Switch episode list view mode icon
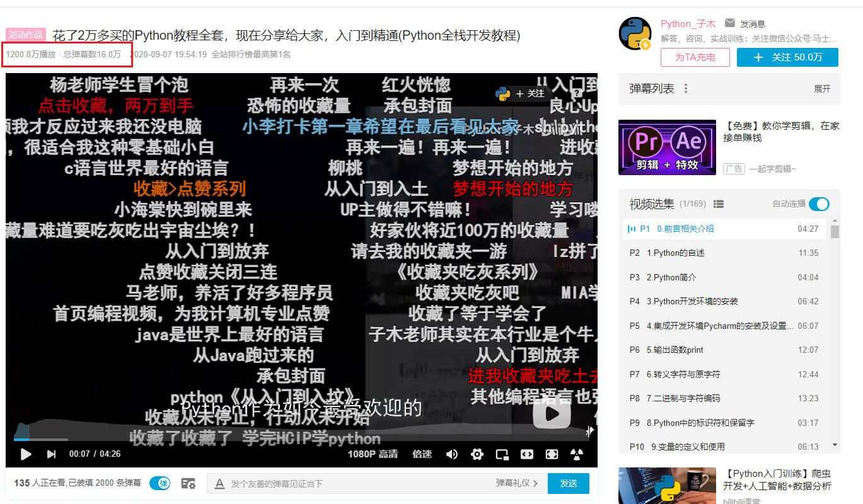The image size is (863, 504). (719, 204)
